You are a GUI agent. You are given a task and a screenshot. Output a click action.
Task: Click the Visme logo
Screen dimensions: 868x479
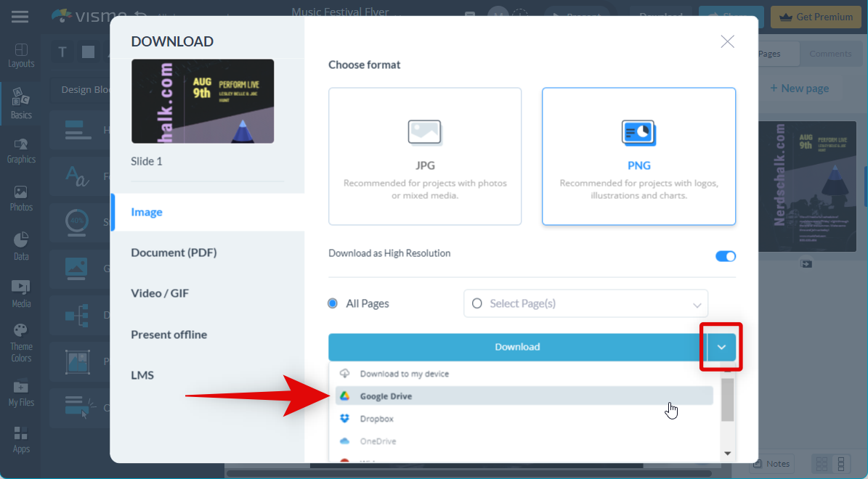[x=89, y=17]
